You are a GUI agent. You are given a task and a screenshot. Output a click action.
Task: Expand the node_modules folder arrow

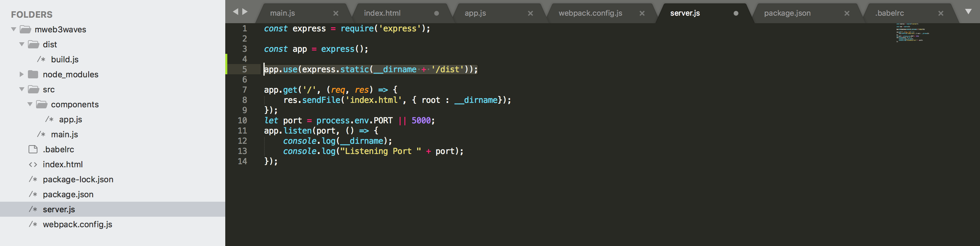(x=22, y=74)
